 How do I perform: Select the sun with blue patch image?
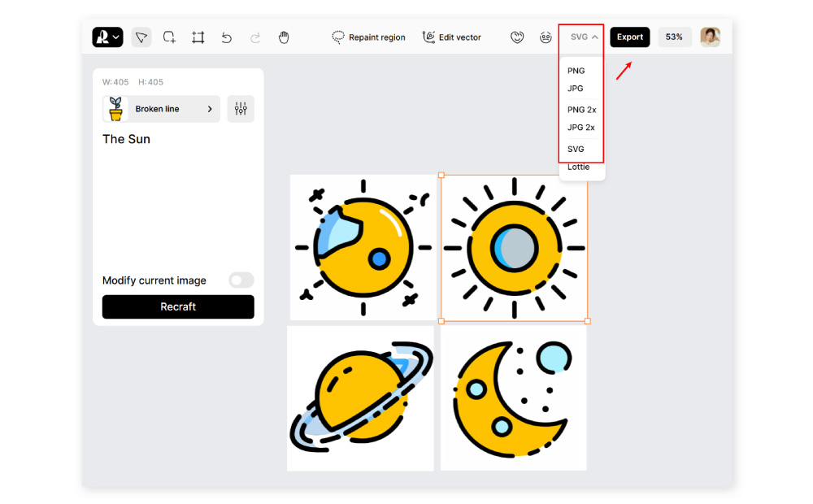(363, 247)
